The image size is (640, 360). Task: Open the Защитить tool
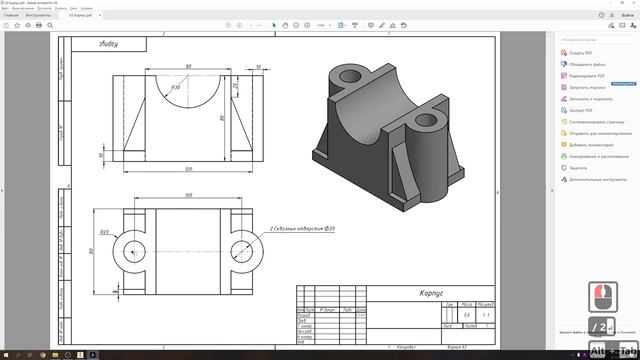pyautogui.click(x=574, y=168)
